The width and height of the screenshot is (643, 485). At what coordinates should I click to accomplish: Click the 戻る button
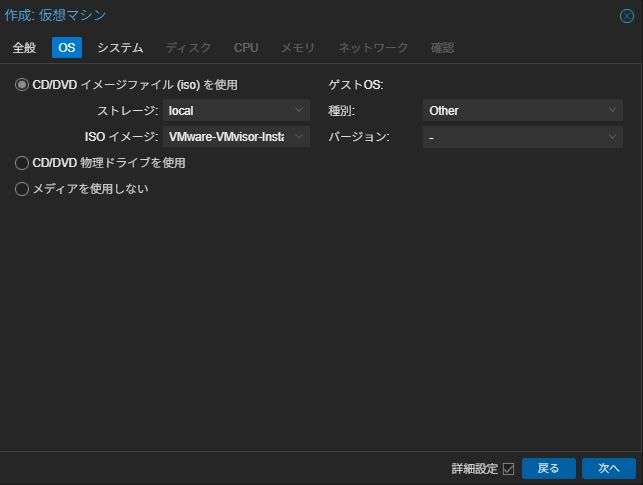click(549, 468)
